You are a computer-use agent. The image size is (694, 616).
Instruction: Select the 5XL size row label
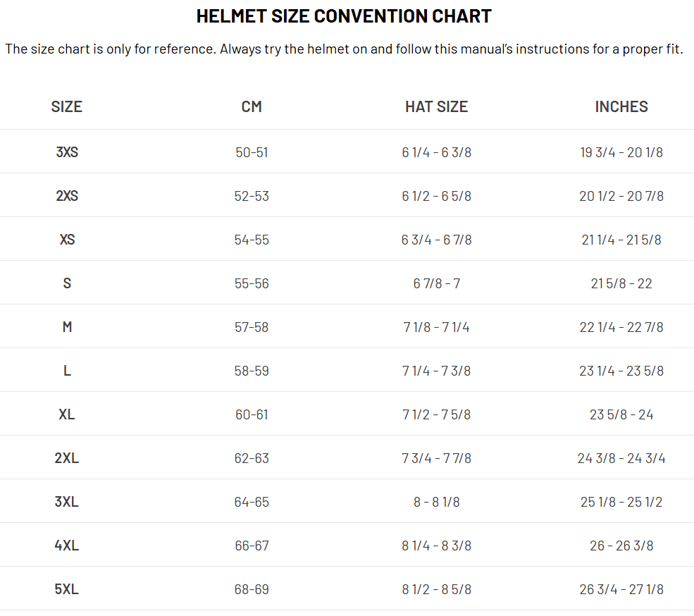[x=67, y=589]
